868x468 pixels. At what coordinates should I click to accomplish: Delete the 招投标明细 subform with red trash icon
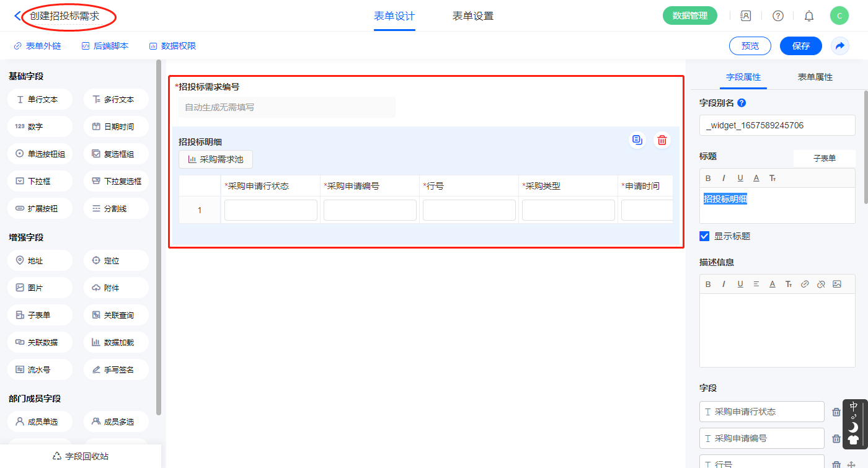click(x=662, y=140)
